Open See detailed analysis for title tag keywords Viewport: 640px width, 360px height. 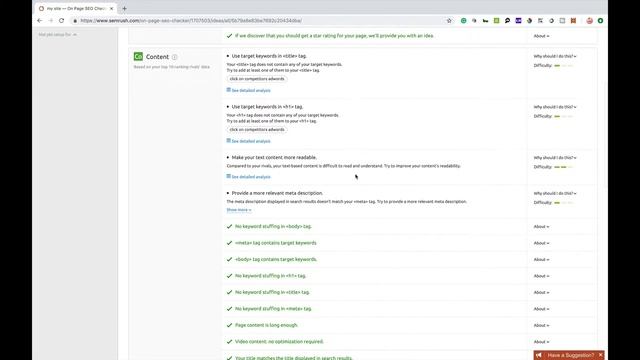point(251,91)
